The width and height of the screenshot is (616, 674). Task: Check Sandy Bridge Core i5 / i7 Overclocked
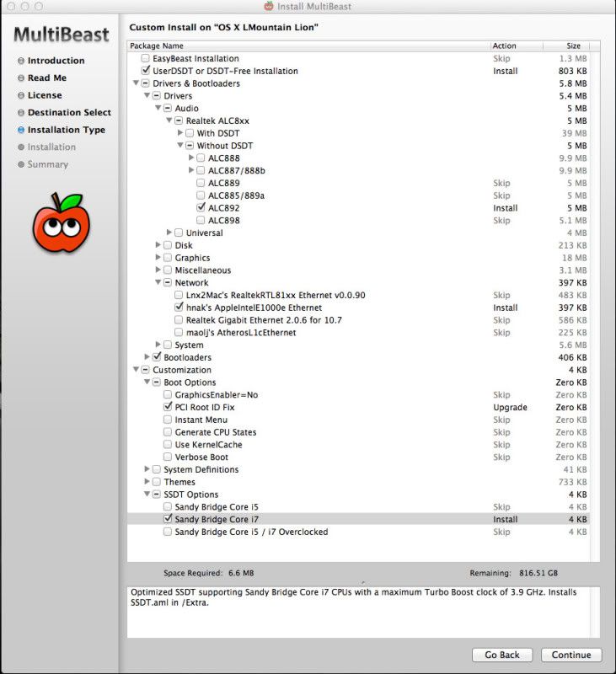(x=167, y=532)
